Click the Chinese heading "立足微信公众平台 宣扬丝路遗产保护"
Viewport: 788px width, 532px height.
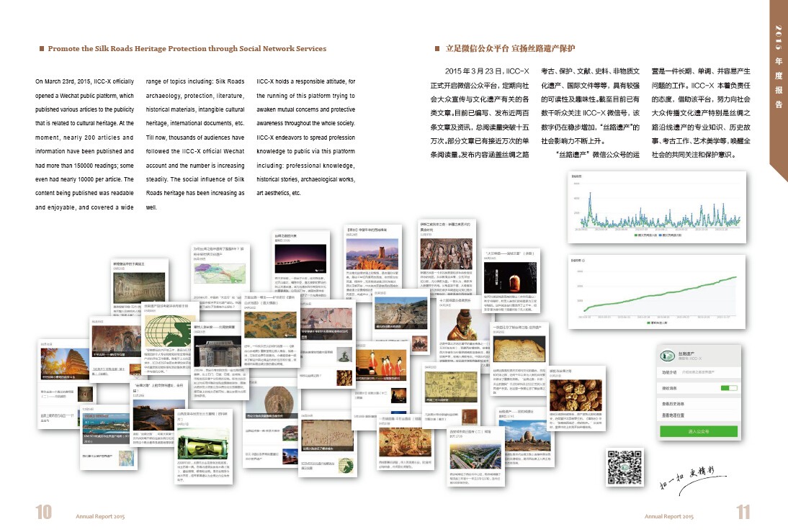pyautogui.click(x=510, y=49)
